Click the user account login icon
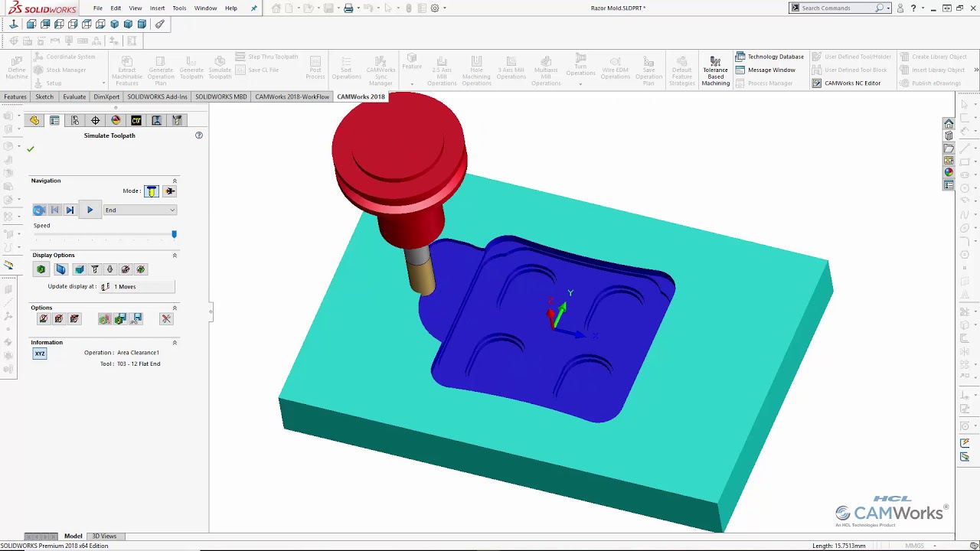 [900, 8]
